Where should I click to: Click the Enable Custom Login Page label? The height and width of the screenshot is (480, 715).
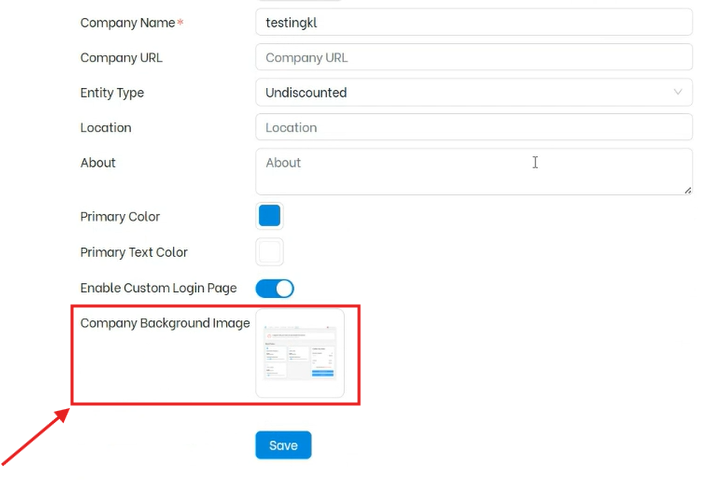(x=158, y=288)
